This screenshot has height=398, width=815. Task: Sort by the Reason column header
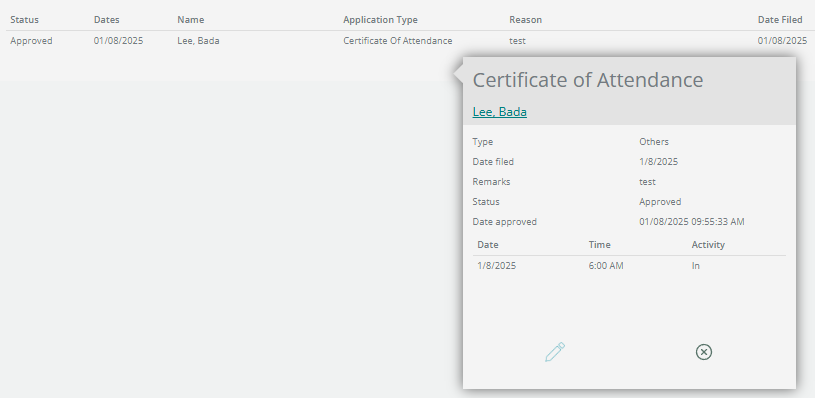525,20
